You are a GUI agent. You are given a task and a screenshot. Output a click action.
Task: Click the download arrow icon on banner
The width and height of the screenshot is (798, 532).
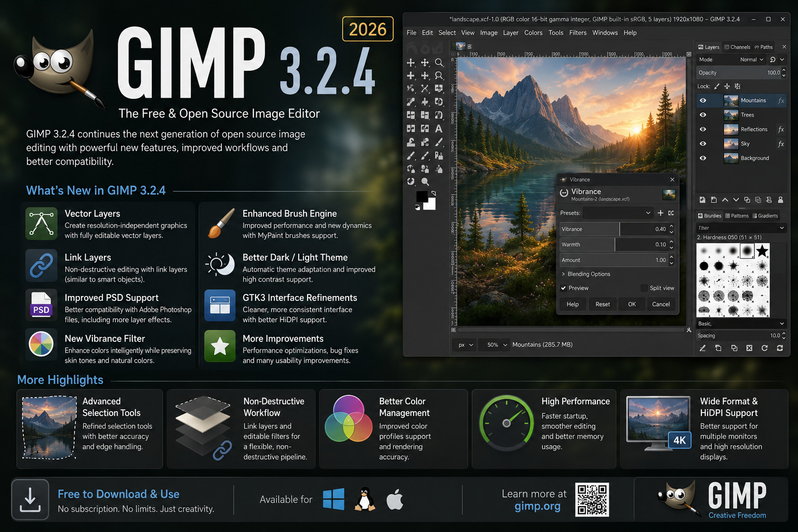pos(30,500)
